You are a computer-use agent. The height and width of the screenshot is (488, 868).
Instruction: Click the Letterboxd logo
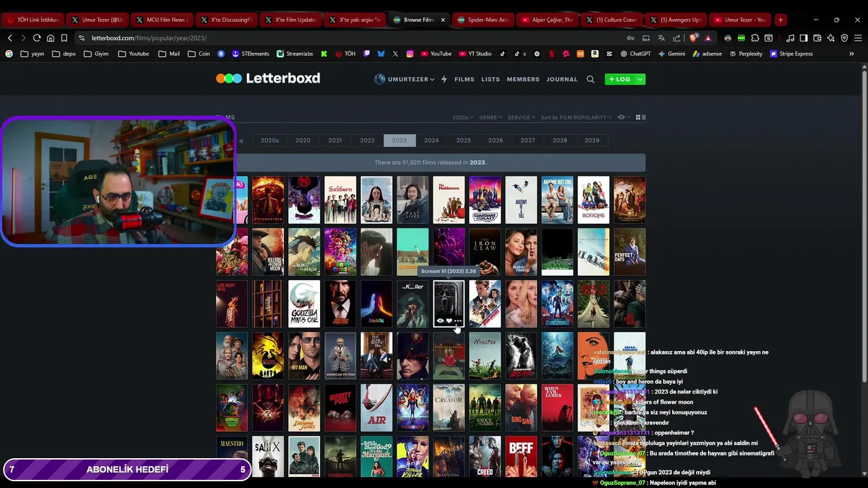point(268,79)
